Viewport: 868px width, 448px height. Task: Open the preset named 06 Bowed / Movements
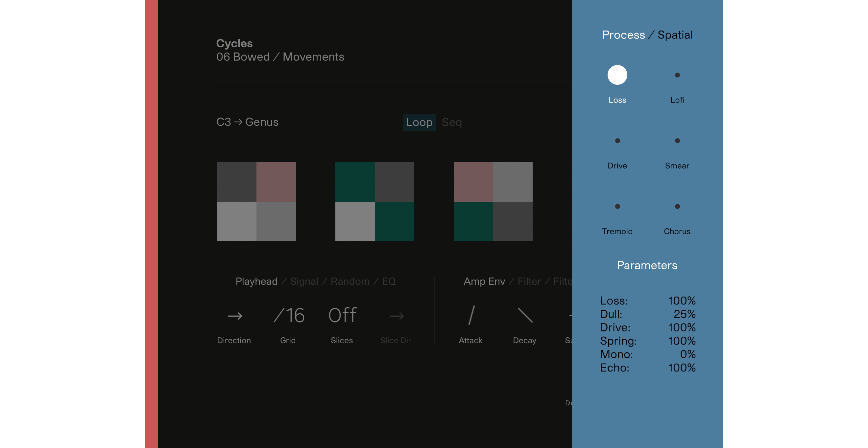click(280, 57)
